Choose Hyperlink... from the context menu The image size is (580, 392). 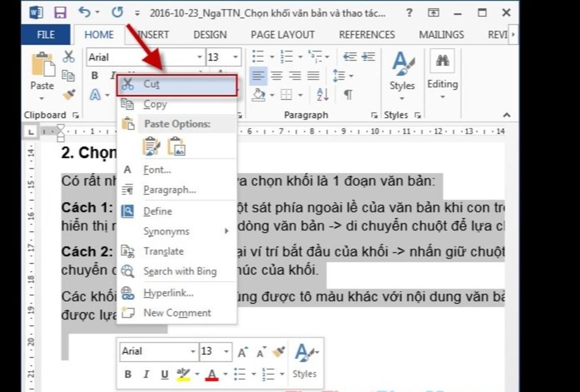(x=177, y=293)
